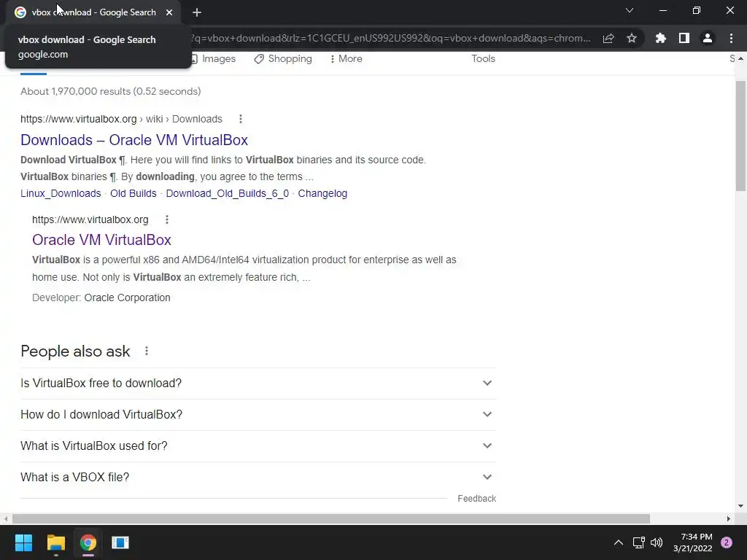747x560 pixels.
Task: Close the vbox download Google Search tab
Action: click(169, 12)
